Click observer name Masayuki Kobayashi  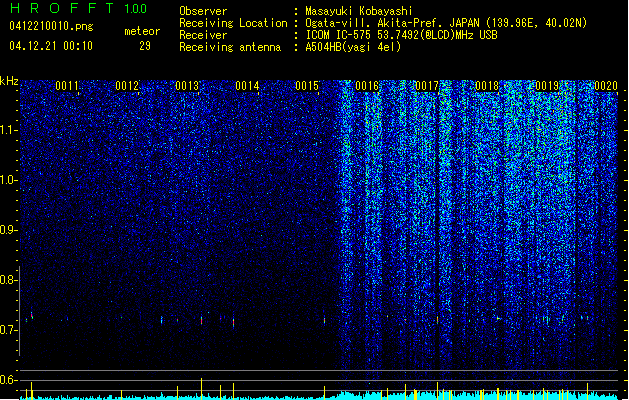(x=358, y=11)
